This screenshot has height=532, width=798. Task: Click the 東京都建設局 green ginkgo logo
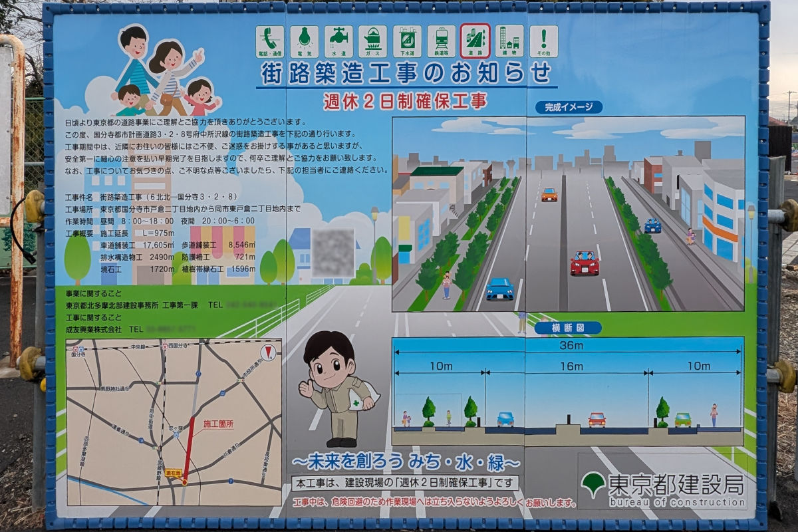click(593, 483)
